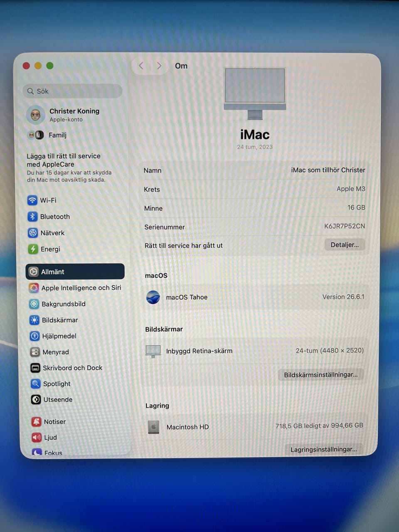Screen dimensions: 399x532
Task: Click 718,5 GB ledigt av 994,66 GB
Action: coord(319,426)
